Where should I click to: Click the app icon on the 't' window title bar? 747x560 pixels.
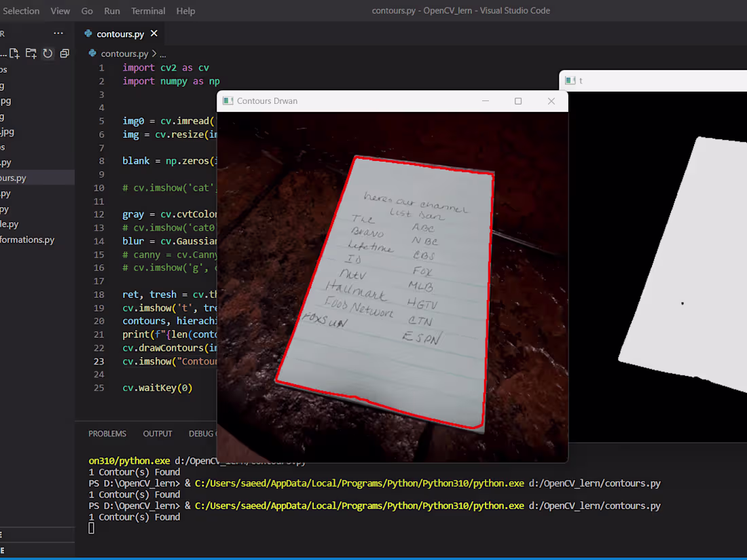click(569, 80)
